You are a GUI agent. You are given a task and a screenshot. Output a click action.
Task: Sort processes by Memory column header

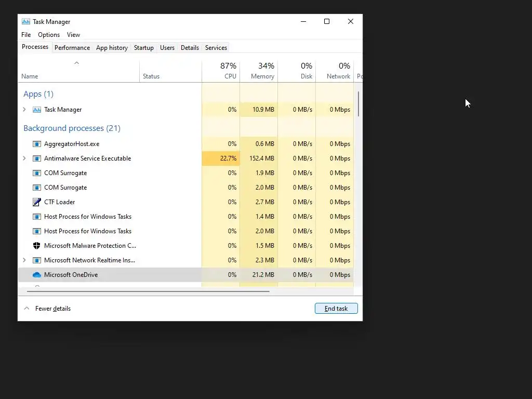(x=259, y=71)
